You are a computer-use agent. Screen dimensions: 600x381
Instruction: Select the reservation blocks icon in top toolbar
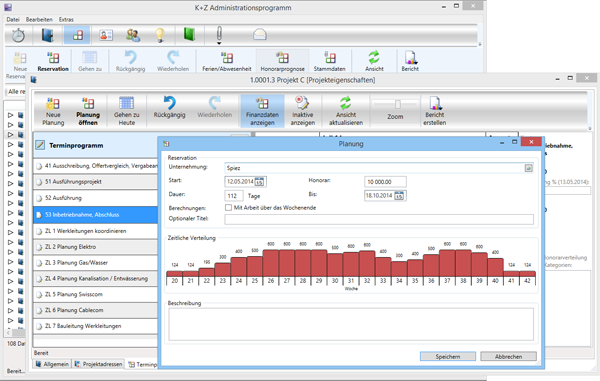[x=77, y=35]
